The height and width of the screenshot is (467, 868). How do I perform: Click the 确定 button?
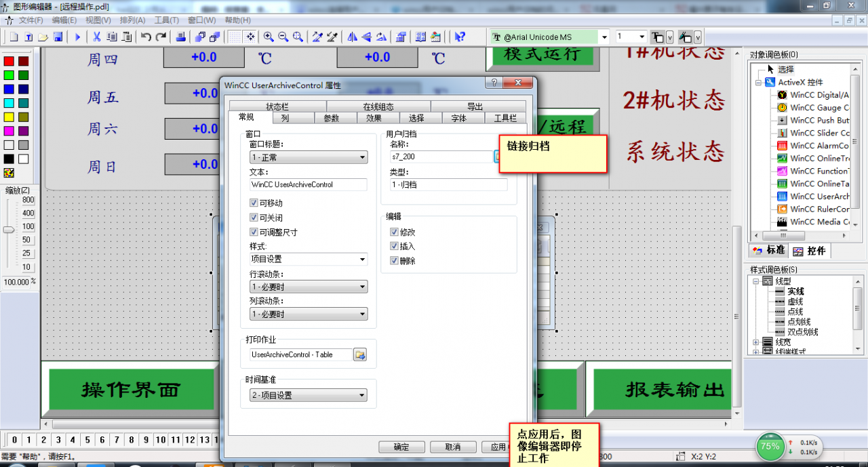(x=401, y=447)
